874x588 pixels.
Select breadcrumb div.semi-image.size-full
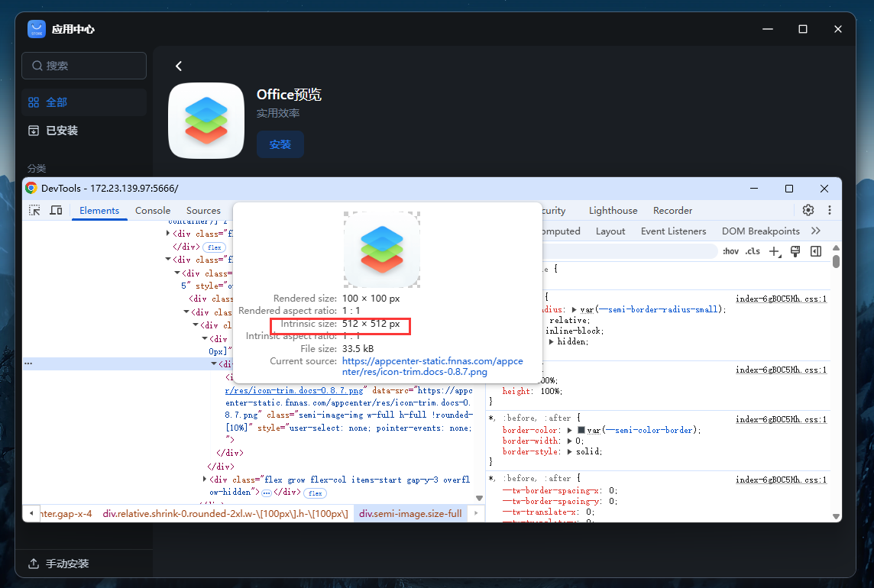(x=410, y=513)
